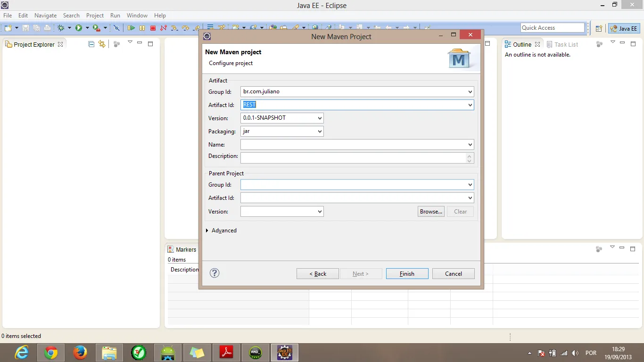The width and height of the screenshot is (644, 362).
Task: Open the Version dropdown showing 0.0.1-SNAPSHOT
Action: click(x=282, y=118)
